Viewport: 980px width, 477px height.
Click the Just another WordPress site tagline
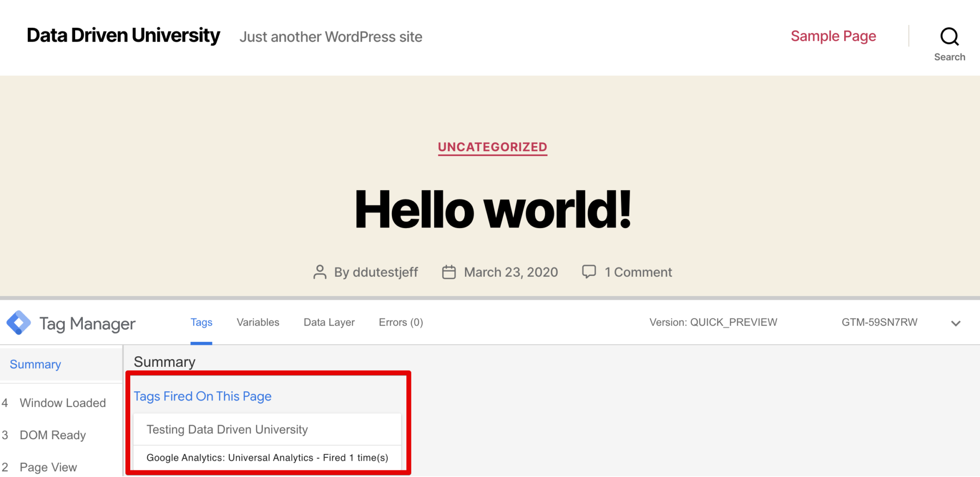pos(331,37)
